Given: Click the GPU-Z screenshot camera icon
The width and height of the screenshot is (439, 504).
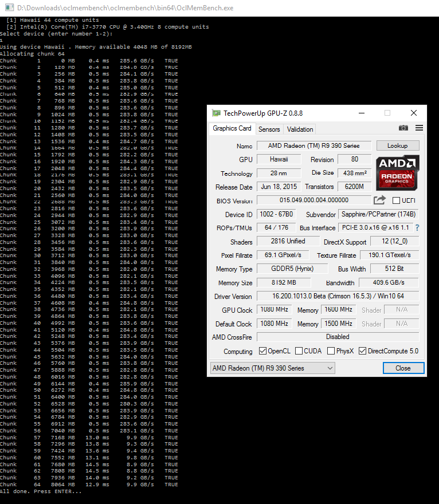Looking at the screenshot, I should 403,128.
